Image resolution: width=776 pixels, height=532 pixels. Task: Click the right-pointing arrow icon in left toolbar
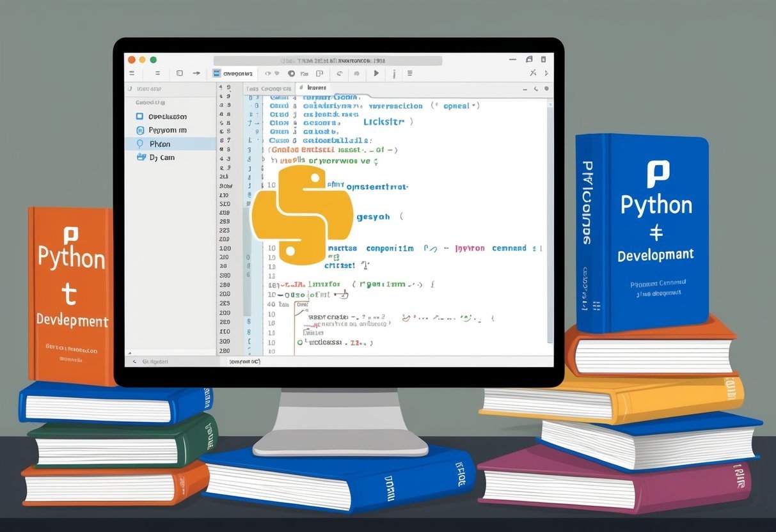[197, 74]
